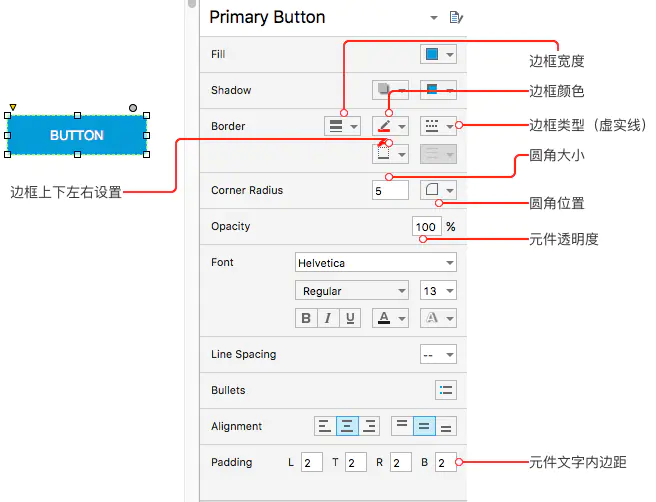Click the Corner Radius value field
This screenshot has width=656, height=502.
390,191
